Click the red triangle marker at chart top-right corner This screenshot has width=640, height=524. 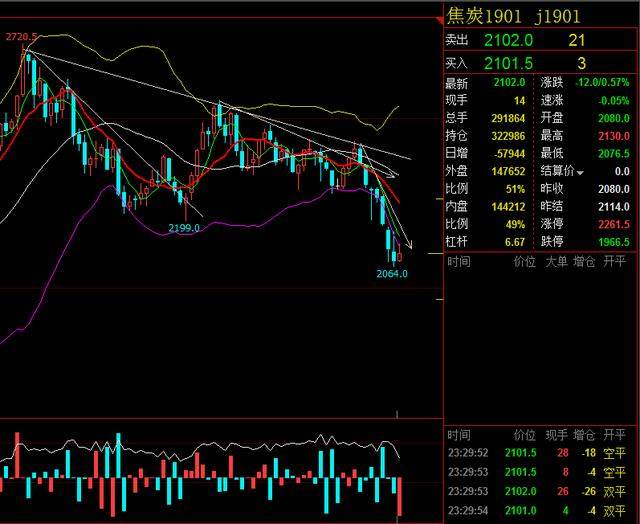(x=440, y=20)
